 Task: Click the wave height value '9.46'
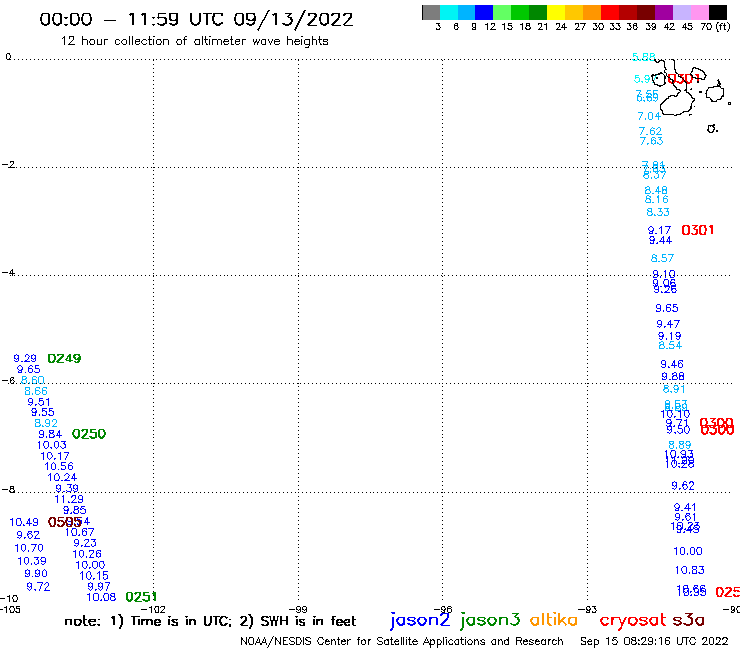click(x=672, y=364)
